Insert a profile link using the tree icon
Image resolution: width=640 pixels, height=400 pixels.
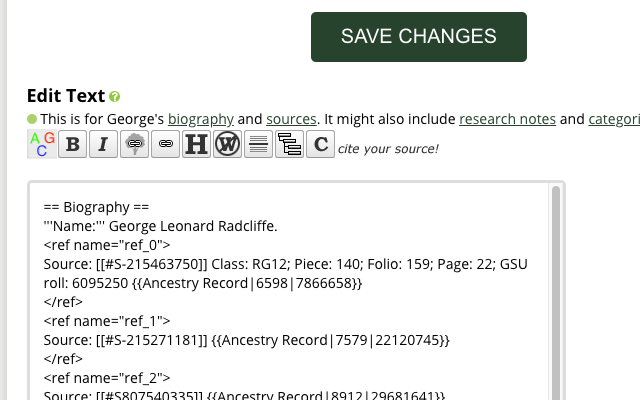tap(134, 144)
